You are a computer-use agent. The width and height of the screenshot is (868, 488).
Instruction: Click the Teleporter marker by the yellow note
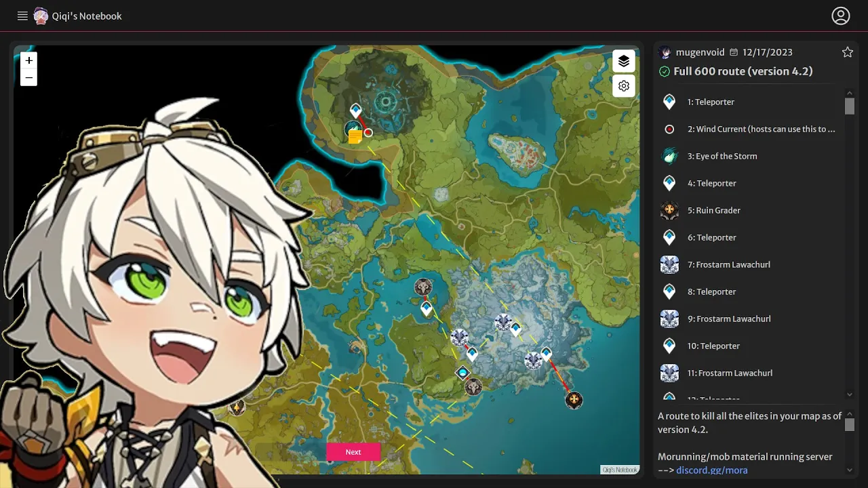pyautogui.click(x=356, y=110)
